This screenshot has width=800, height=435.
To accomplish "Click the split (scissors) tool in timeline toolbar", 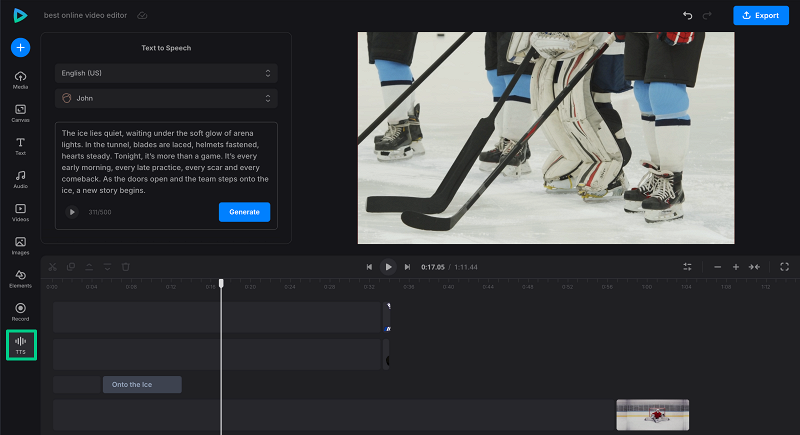I will pos(53,267).
